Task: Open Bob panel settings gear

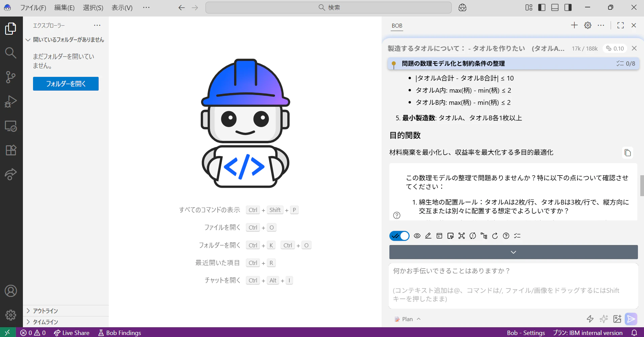Action: click(588, 25)
